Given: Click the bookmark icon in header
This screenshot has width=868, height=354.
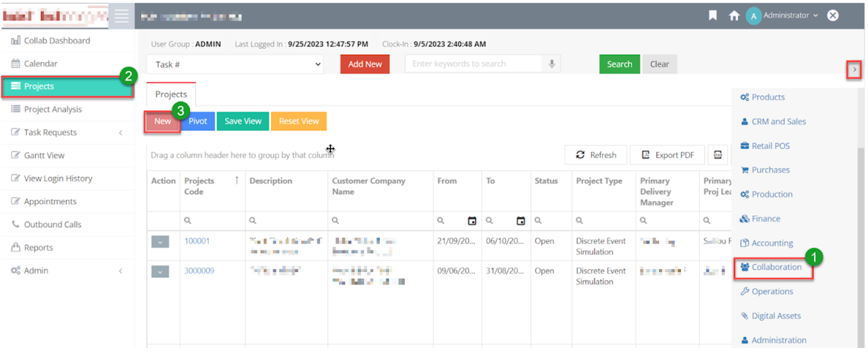Looking at the screenshot, I should coord(713,16).
